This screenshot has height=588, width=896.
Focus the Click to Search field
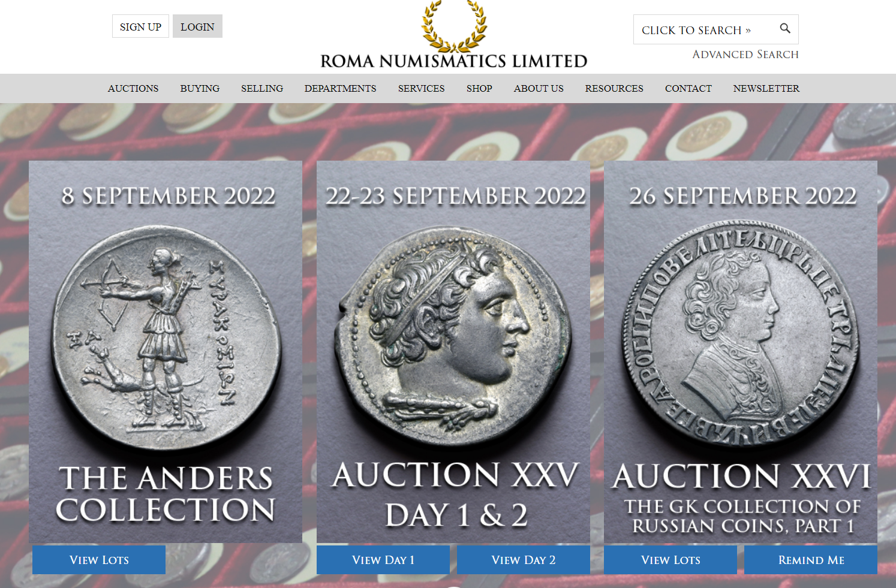click(x=716, y=29)
